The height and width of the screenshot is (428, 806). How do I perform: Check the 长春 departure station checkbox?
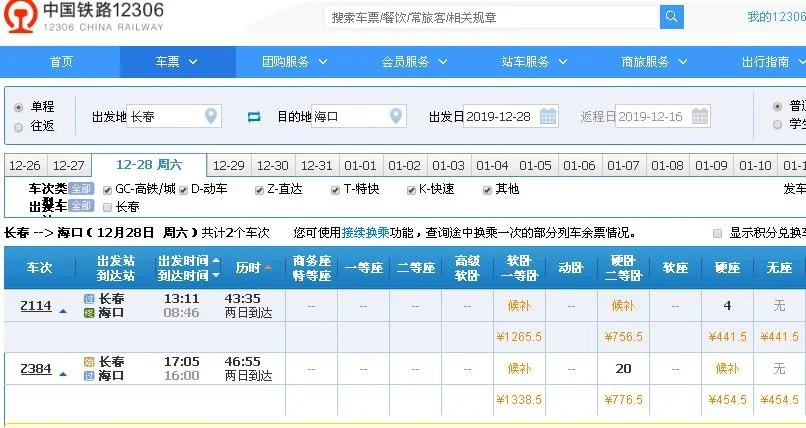[x=107, y=208]
